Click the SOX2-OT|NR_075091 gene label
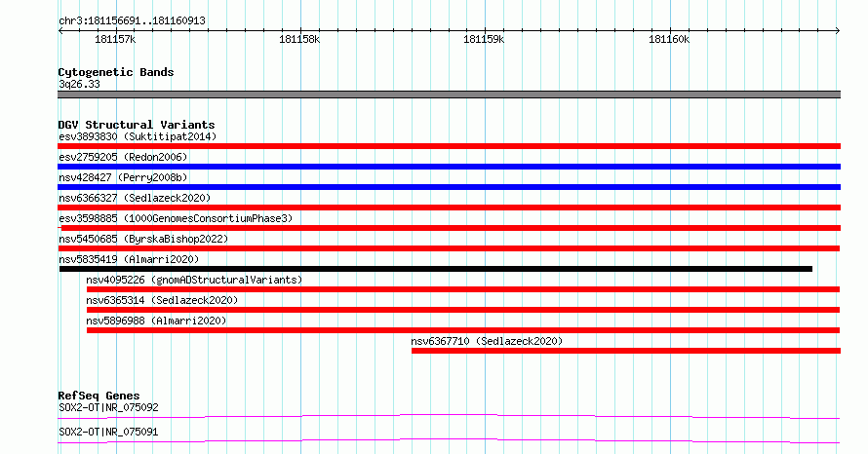Image resolution: width=868 pixels, height=454 pixels. coord(108,432)
